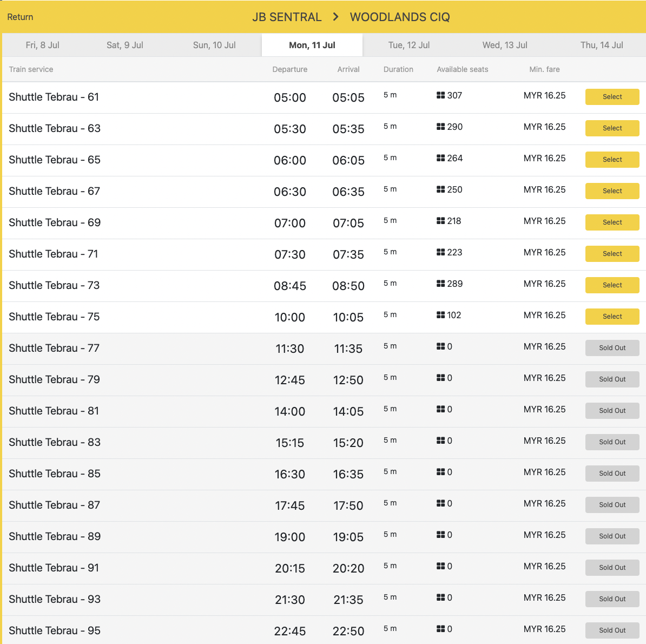The image size is (646, 644).
Task: Switch to the Tue, 12 Jul date tab
Action: [408, 45]
